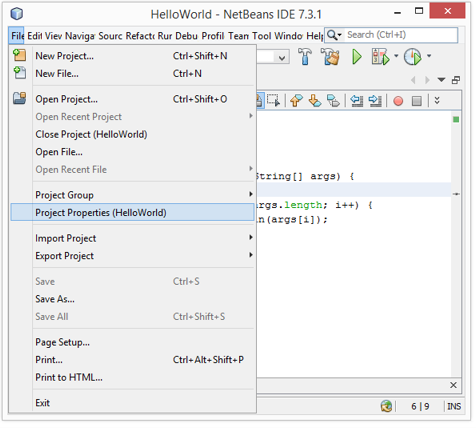
Task: Click the Search (Ctrl+I) input field
Action: (400, 35)
